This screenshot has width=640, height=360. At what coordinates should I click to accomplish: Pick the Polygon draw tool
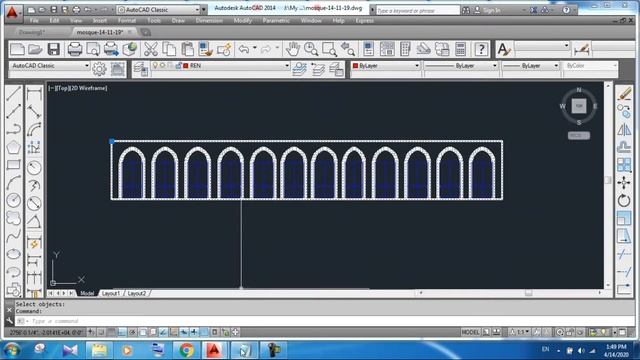tap(13, 147)
